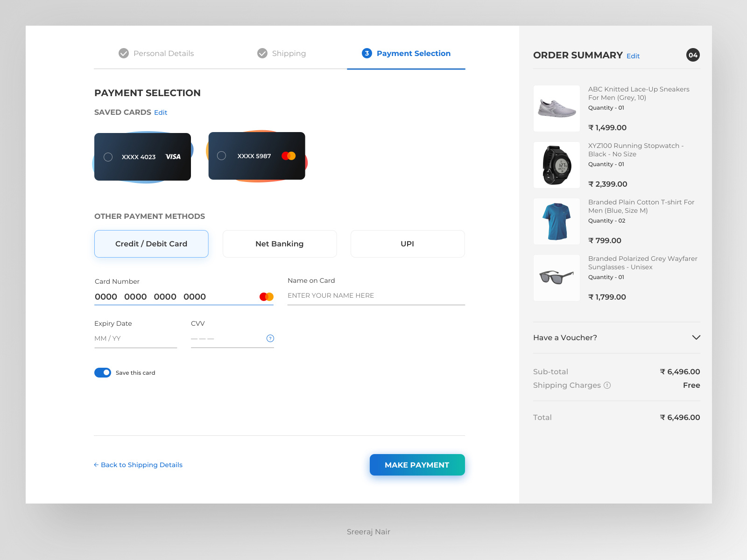Screen dimensions: 747x560
Task: Click the lace-up sneakers product thumbnail
Action: (x=556, y=108)
